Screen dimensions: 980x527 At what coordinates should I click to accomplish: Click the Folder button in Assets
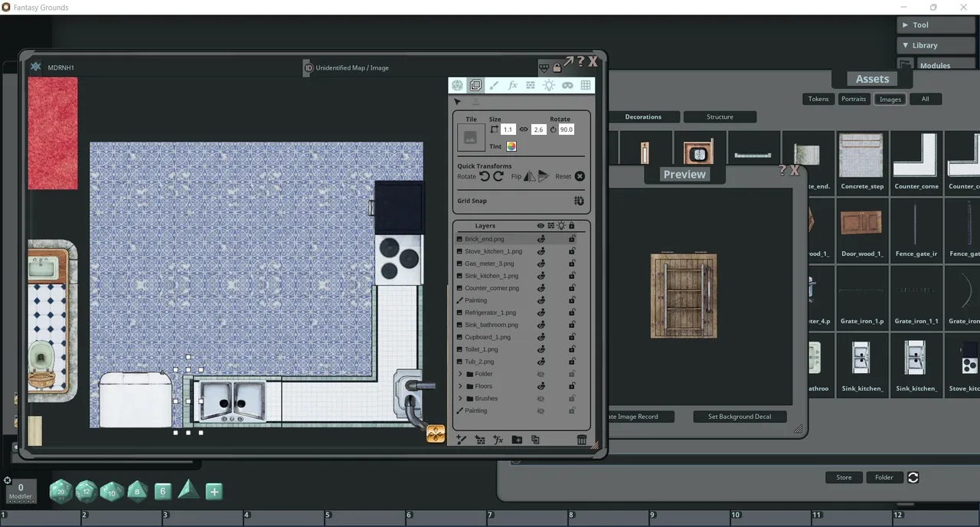point(884,477)
